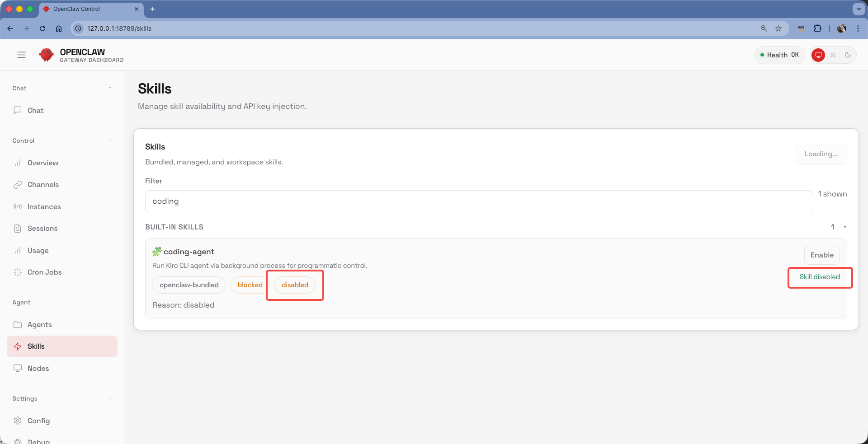Open the browser three-dot menu
868x444 pixels.
pyautogui.click(x=858, y=28)
